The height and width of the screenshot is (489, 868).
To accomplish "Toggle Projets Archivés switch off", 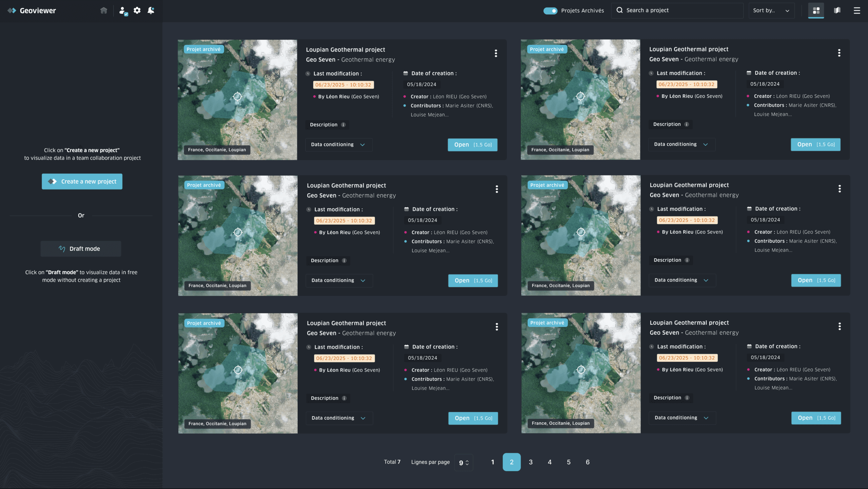I will coord(550,11).
